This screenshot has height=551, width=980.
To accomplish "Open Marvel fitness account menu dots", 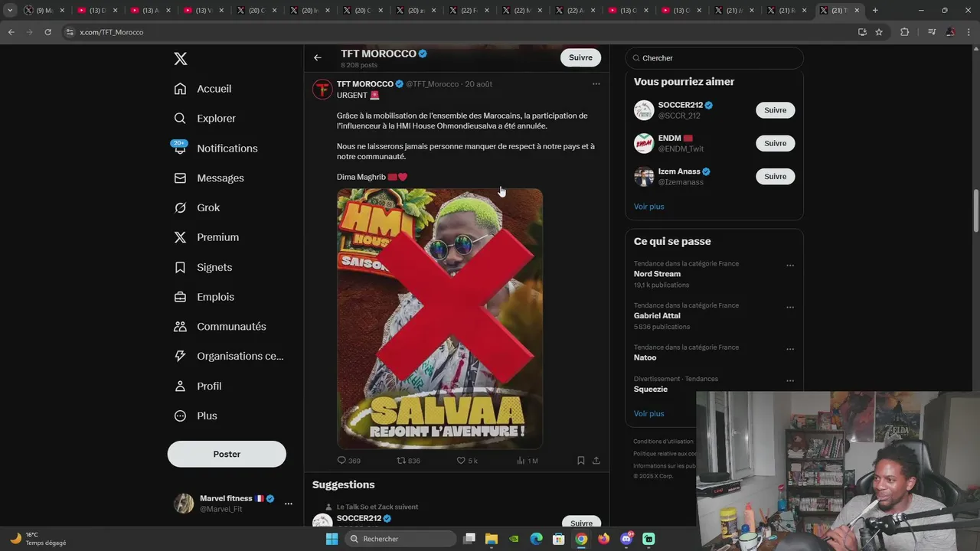I will point(289,504).
